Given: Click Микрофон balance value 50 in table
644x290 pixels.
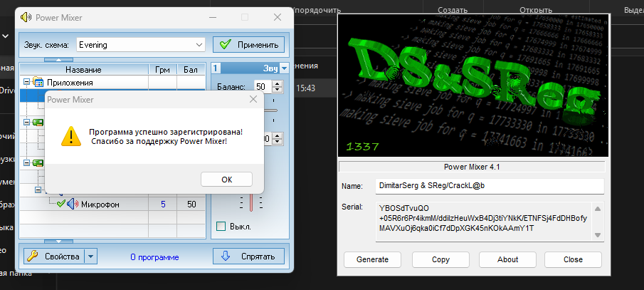Looking at the screenshot, I should click(191, 204).
